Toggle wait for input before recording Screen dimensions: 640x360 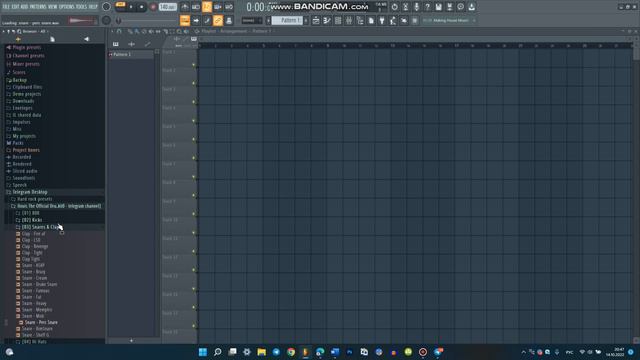[x=196, y=7]
